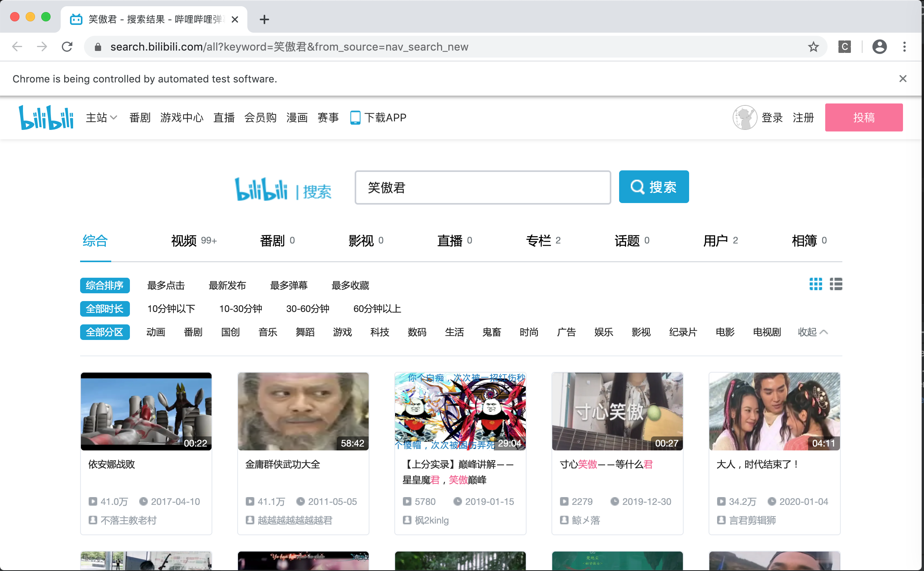Bookmark this page with star icon
Screen dimensions: 924x571
(813, 47)
